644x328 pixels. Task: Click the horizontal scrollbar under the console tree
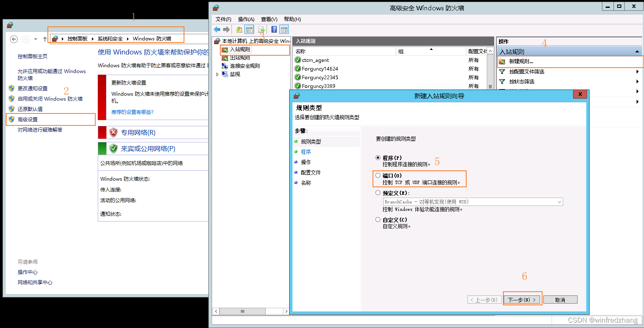click(250, 311)
